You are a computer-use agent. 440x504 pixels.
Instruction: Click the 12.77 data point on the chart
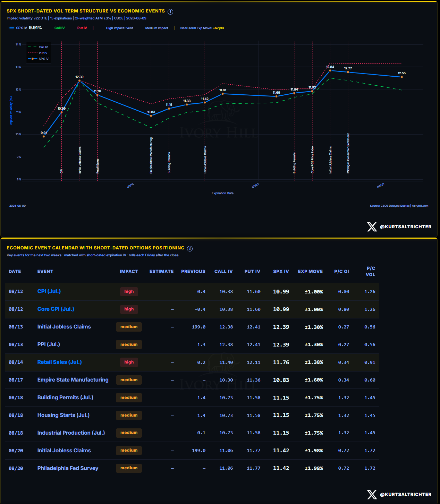(348, 72)
